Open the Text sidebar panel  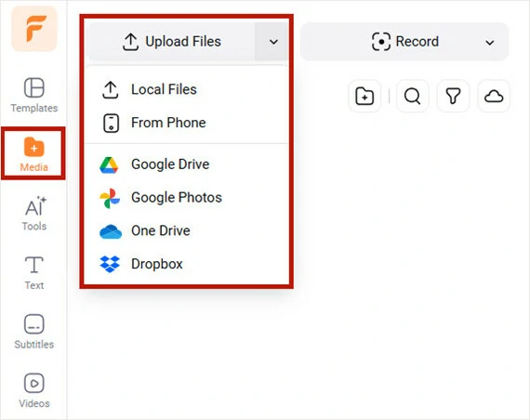34,272
